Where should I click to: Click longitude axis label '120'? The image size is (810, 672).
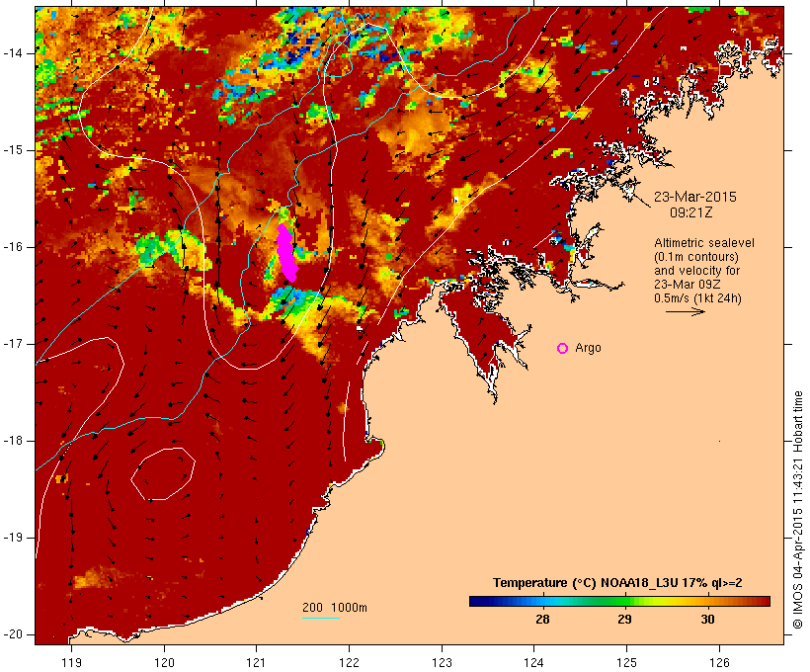coord(164,663)
